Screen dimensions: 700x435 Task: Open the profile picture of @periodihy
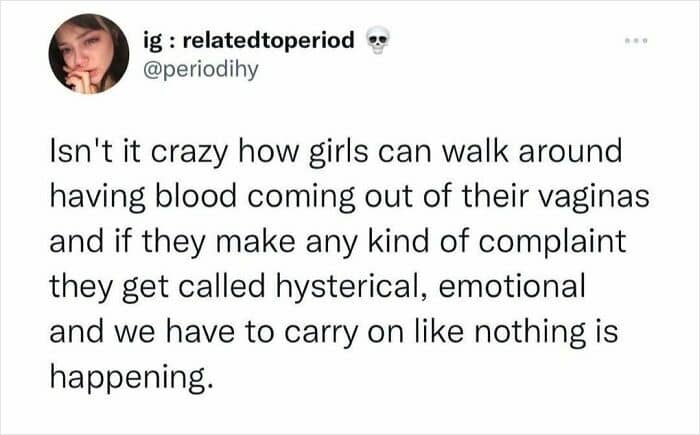[x=89, y=54]
